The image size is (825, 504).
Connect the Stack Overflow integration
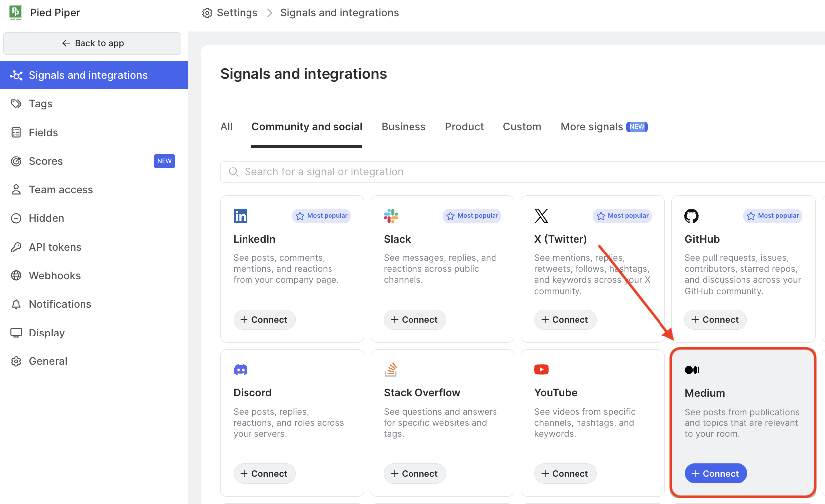pos(415,474)
